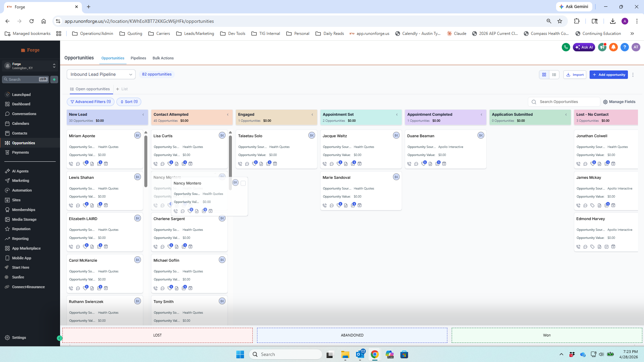Click the Add opportunity button
Screen dimensions: 644x362
click(x=609, y=75)
